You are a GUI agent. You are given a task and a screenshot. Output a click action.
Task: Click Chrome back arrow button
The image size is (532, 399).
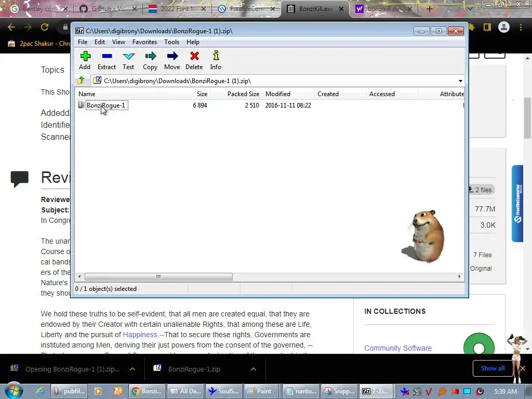coord(11,27)
